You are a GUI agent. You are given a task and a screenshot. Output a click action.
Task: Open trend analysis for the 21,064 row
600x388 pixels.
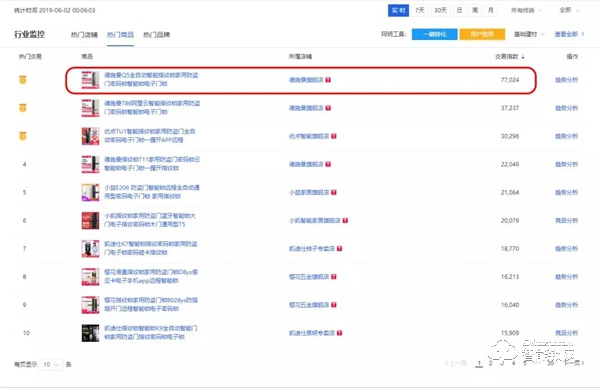tap(566, 192)
